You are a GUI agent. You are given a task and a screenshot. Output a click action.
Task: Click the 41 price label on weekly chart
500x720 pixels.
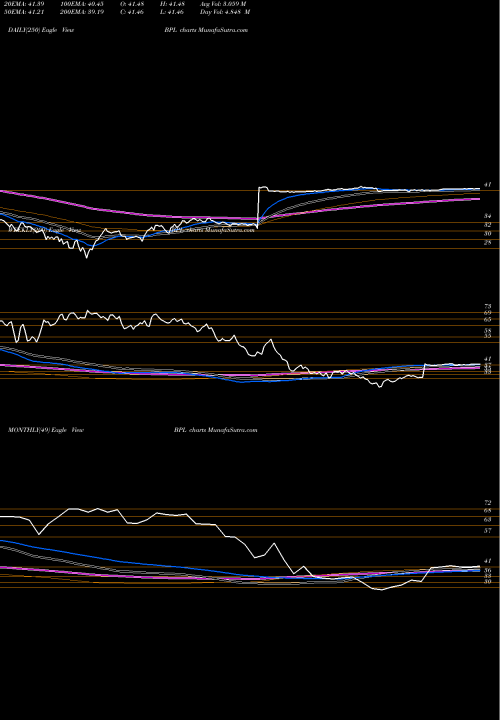coord(488,359)
